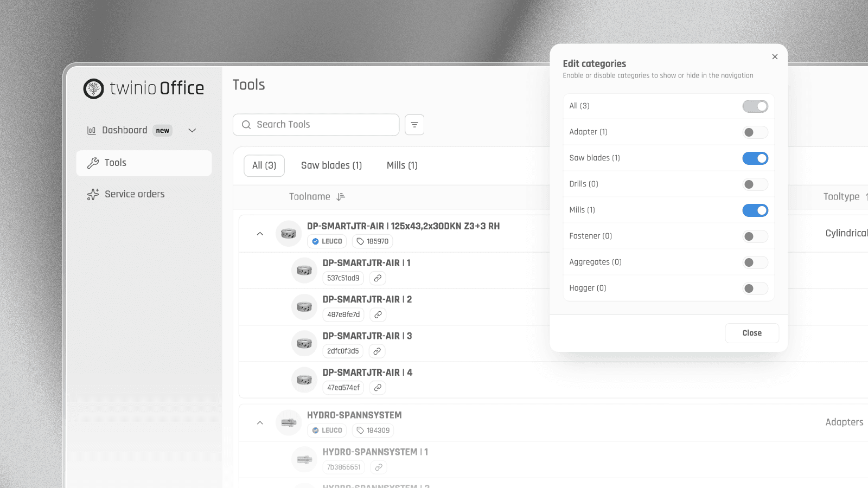Click the wrench icon next to Tools

(x=93, y=163)
